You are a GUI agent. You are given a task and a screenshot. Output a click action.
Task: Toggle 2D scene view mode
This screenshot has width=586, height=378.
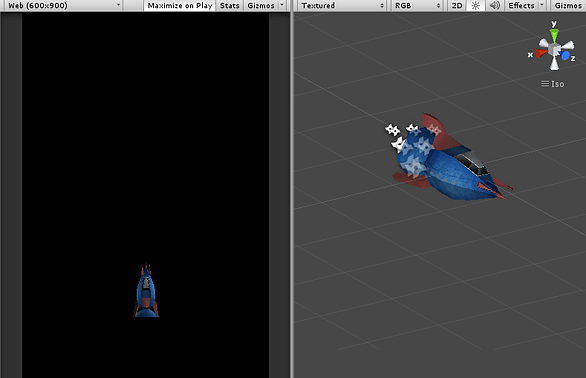[457, 5]
